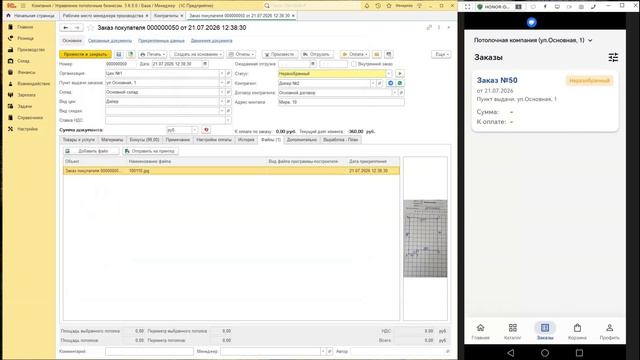This screenshot has width=640, height=360.
Task: Open Профиль in mobile bottom navigation
Action: (609, 331)
